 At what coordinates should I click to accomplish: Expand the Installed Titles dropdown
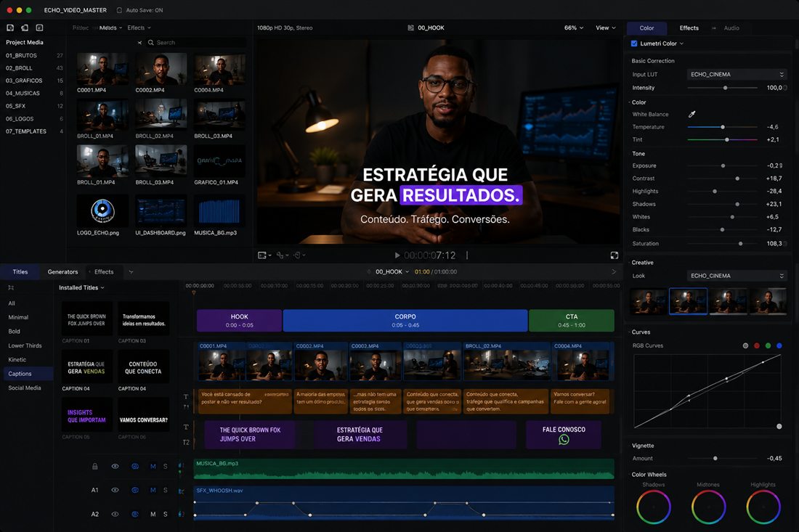point(81,287)
